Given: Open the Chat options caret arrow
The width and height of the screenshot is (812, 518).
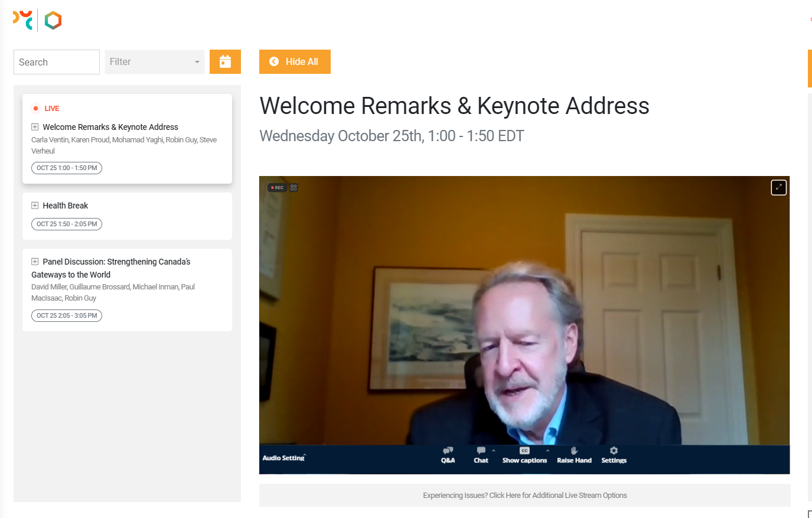Looking at the screenshot, I should (x=494, y=451).
